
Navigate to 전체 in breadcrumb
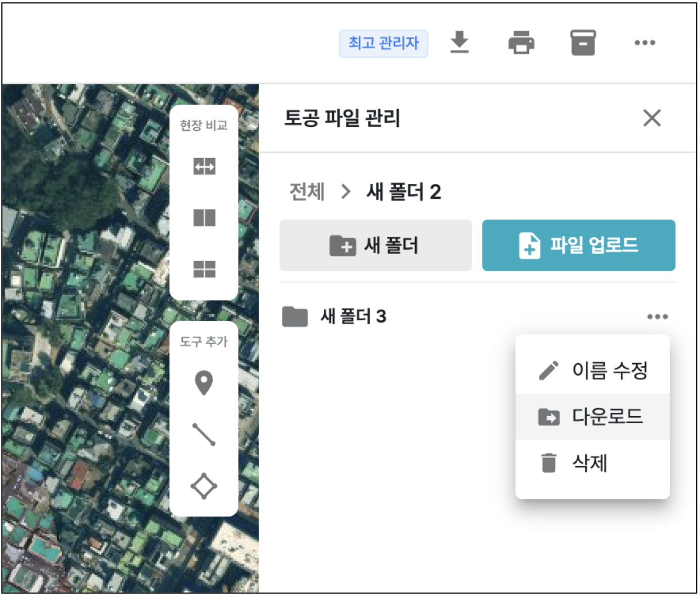click(307, 192)
